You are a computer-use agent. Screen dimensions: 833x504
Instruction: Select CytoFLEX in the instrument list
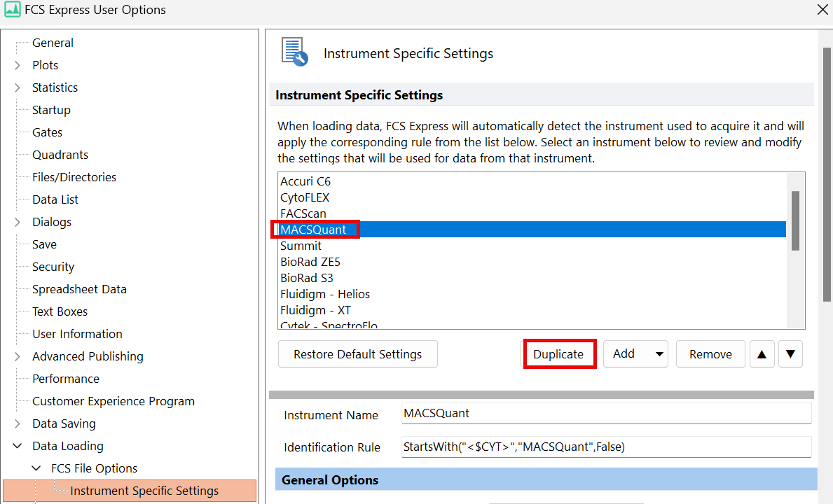305,197
